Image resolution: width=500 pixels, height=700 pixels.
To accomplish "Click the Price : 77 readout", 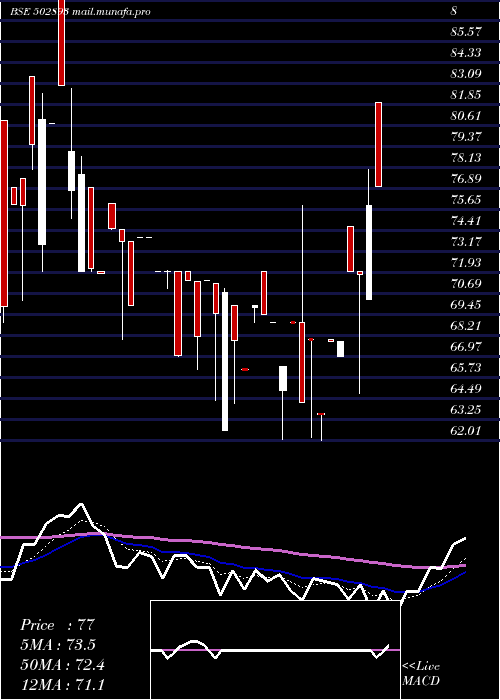I will pos(58,625).
